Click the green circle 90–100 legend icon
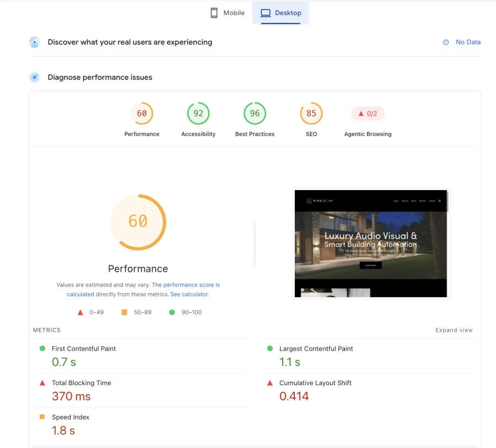496x448 pixels. click(x=172, y=312)
